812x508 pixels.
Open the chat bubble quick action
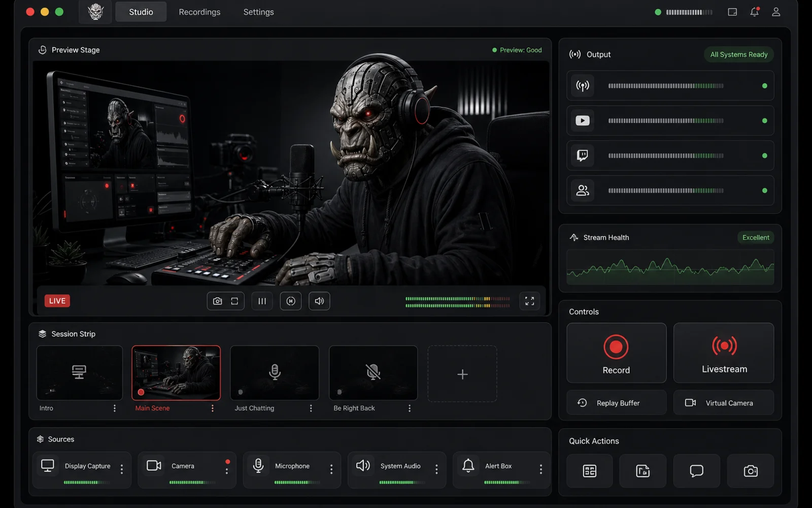point(697,471)
